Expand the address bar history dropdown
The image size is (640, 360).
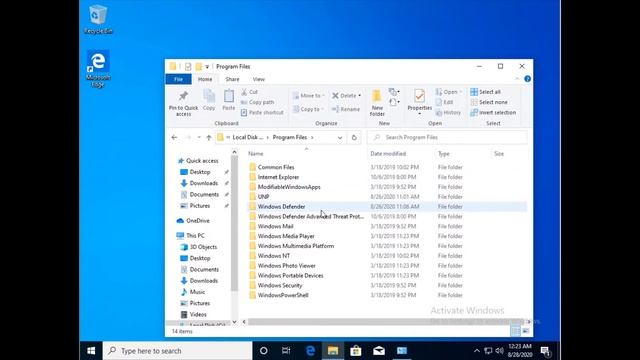[340, 138]
